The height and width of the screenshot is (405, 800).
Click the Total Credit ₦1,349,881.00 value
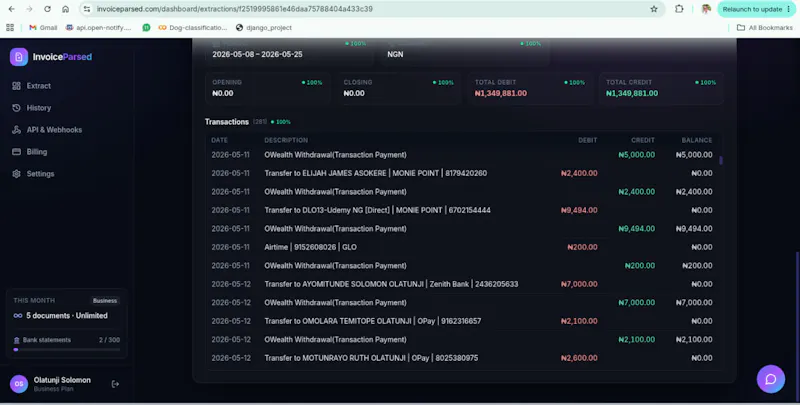coord(632,93)
